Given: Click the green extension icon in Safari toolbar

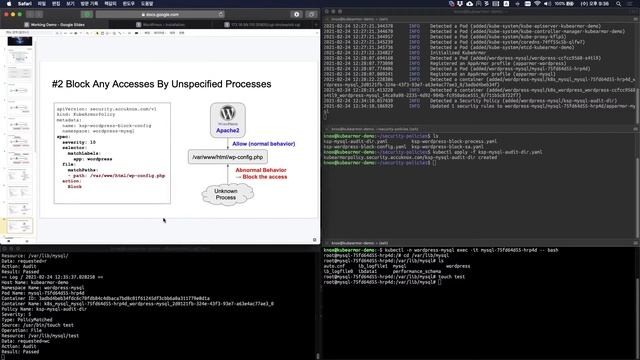Looking at the screenshot, I should click(x=87, y=14).
